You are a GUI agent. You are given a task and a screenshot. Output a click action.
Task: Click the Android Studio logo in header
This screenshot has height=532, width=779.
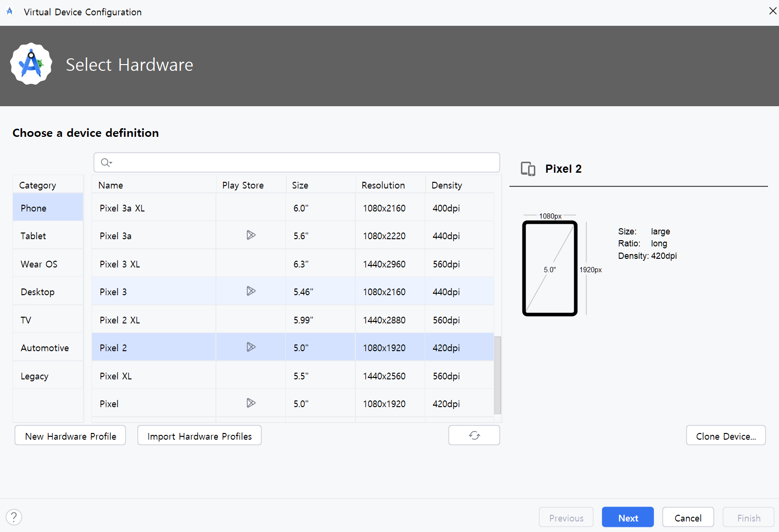[31, 64]
